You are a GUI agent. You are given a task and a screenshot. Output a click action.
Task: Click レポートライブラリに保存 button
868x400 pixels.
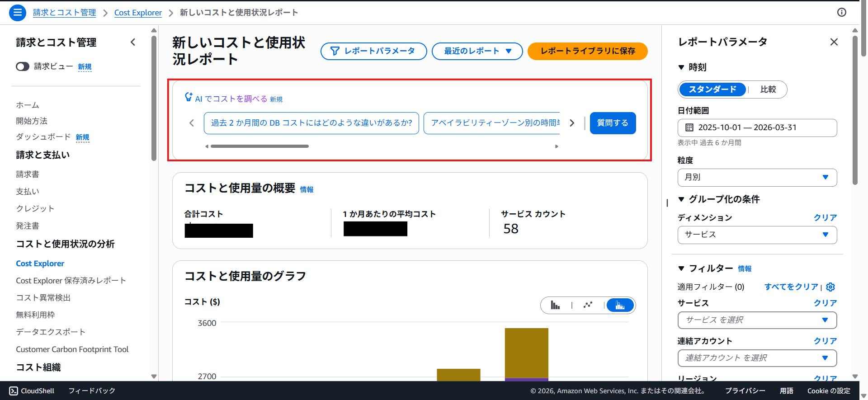pyautogui.click(x=588, y=51)
